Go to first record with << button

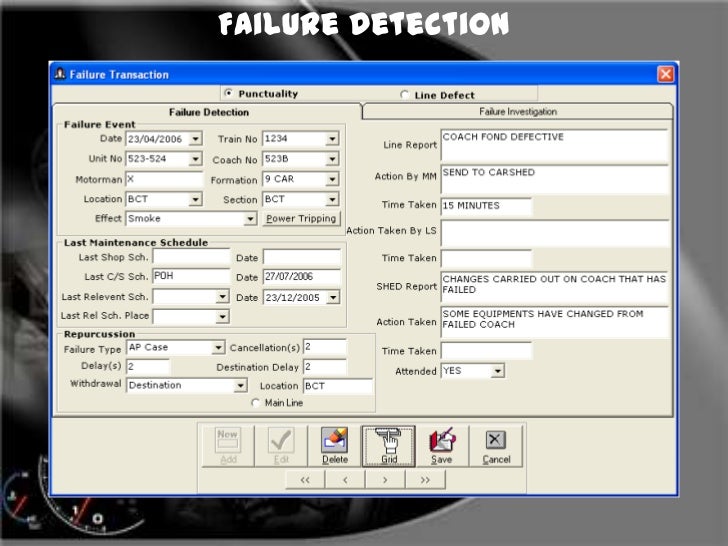(305, 480)
